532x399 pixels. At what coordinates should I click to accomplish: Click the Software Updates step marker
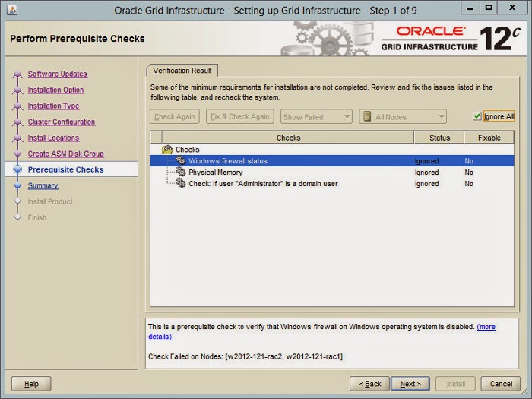click(x=17, y=74)
